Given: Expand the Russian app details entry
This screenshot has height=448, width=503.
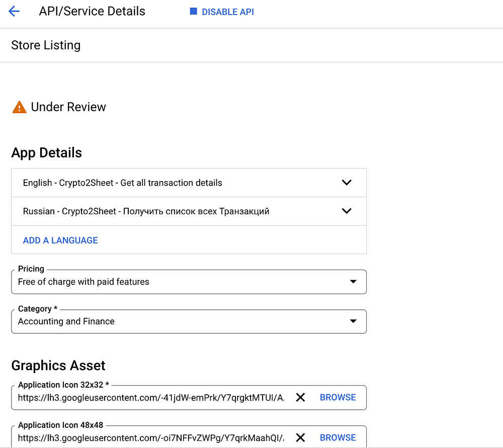Looking at the screenshot, I should (x=347, y=211).
